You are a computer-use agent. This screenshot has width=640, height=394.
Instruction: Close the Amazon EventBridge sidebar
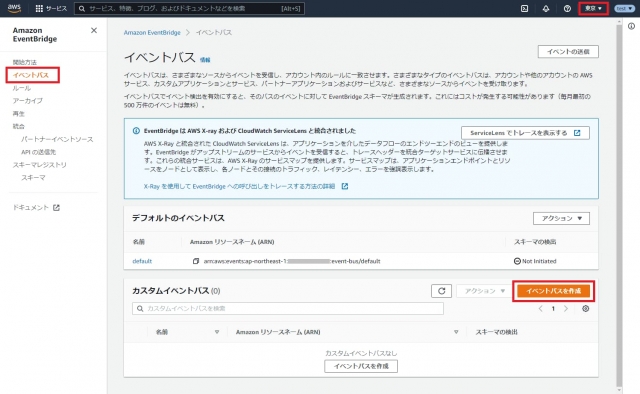coord(94,30)
